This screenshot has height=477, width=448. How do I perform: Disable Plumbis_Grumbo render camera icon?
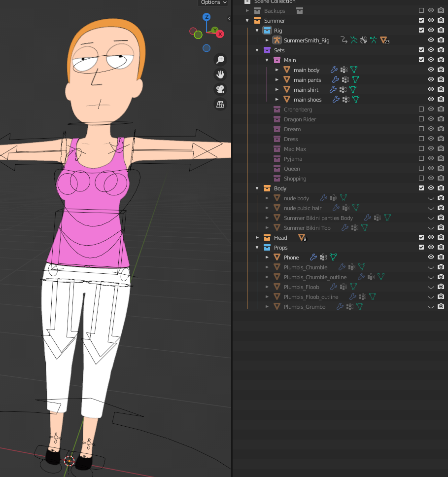pos(441,306)
